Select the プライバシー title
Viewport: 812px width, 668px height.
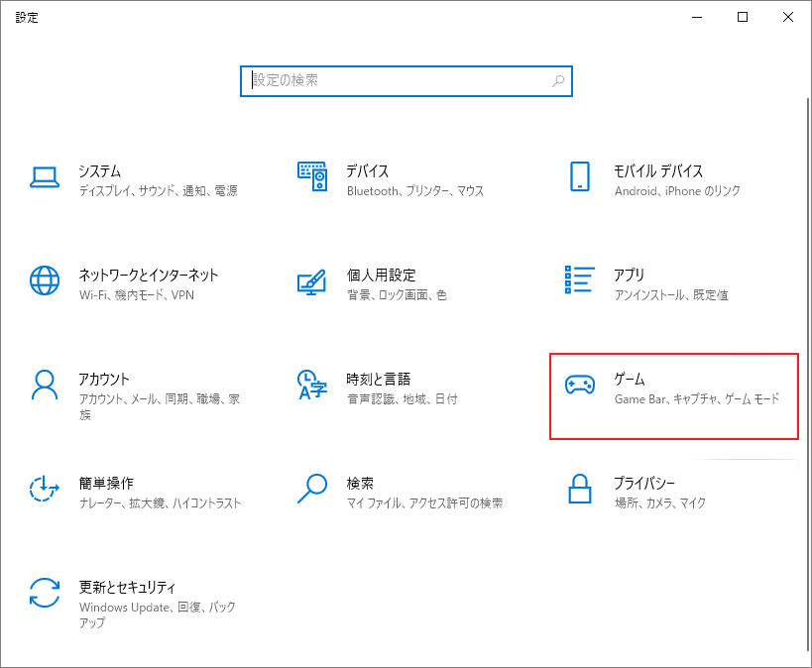point(644,483)
